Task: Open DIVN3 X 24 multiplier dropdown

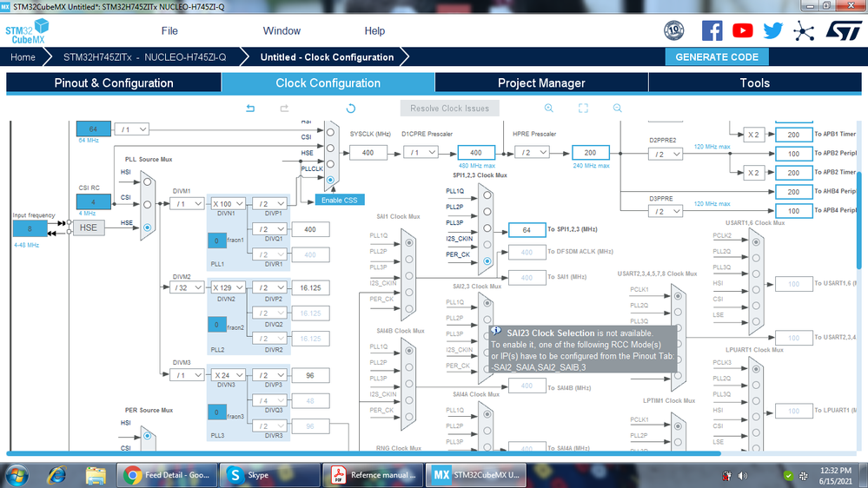Action: [228, 375]
